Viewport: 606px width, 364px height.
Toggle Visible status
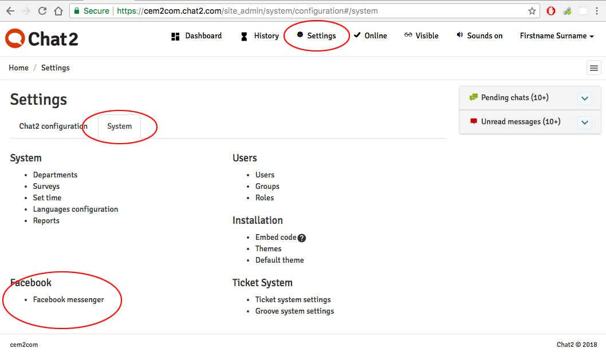pos(421,35)
